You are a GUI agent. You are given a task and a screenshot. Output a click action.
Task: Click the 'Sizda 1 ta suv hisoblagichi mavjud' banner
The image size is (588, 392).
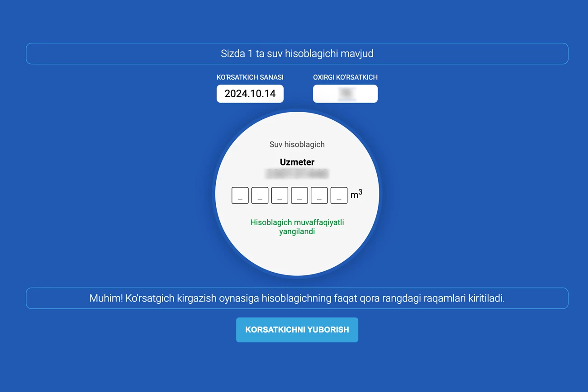click(x=297, y=53)
